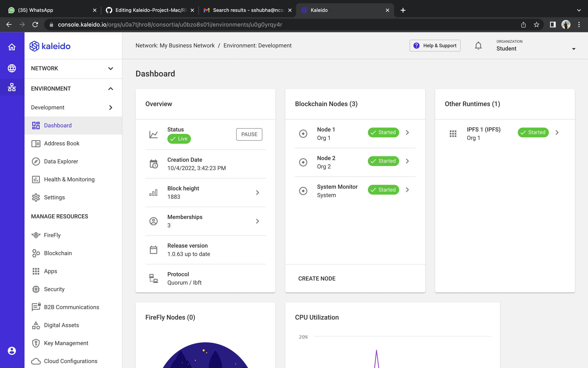Toggle the browser side panel icon
588x368 pixels.
[x=553, y=25]
